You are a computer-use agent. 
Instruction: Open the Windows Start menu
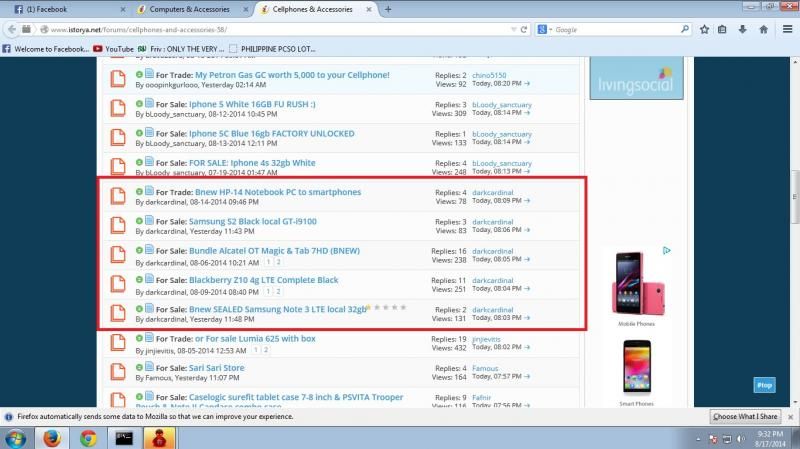coord(17,437)
